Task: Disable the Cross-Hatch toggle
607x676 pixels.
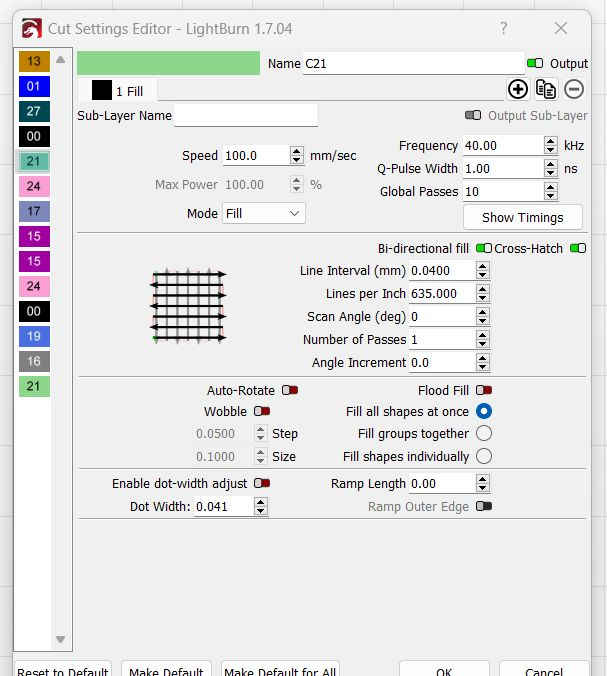Action: (x=577, y=248)
